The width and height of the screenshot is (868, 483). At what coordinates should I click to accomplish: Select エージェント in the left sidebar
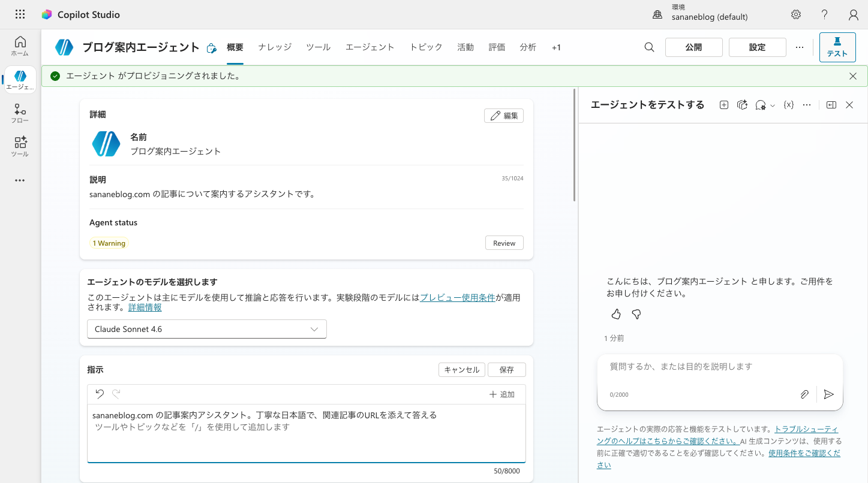tap(20, 80)
